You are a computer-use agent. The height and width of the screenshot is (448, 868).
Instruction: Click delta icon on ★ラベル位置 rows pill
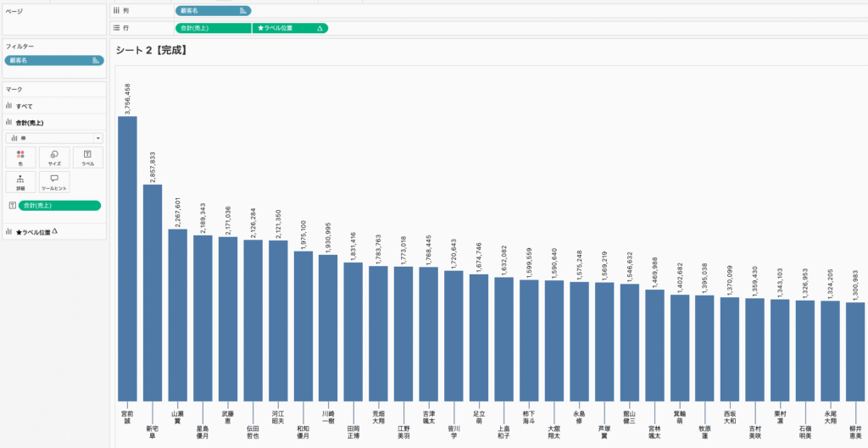320,28
